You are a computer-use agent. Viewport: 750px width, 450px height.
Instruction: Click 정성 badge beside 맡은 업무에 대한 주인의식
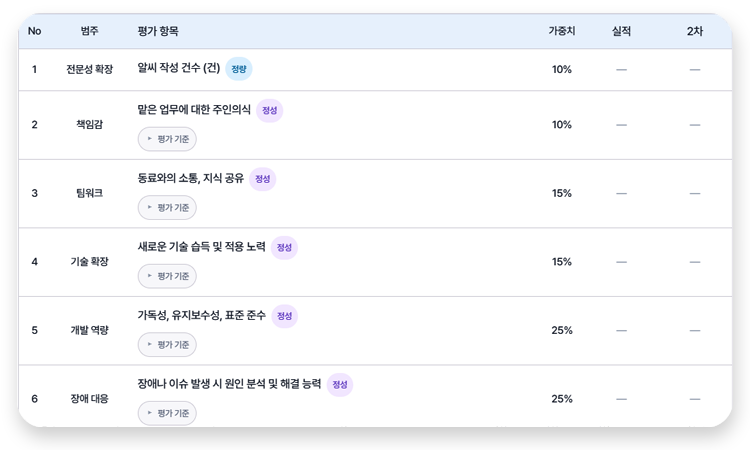coord(270,110)
